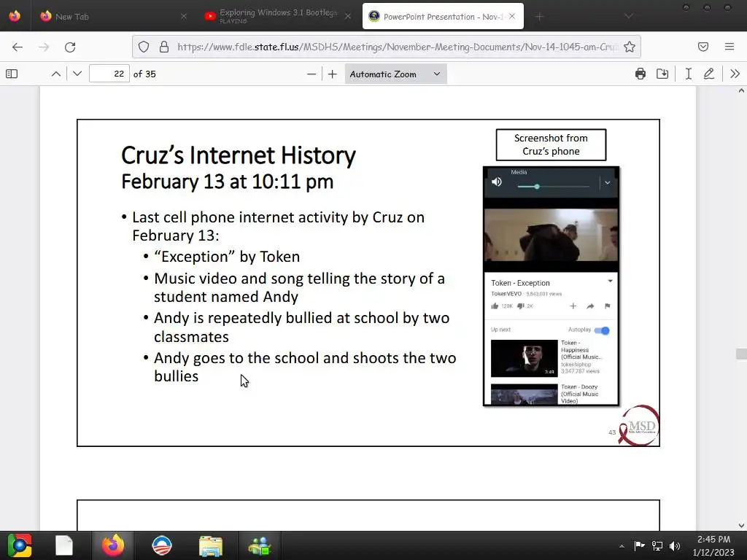Open the people icon app in taskbar

click(x=260, y=546)
